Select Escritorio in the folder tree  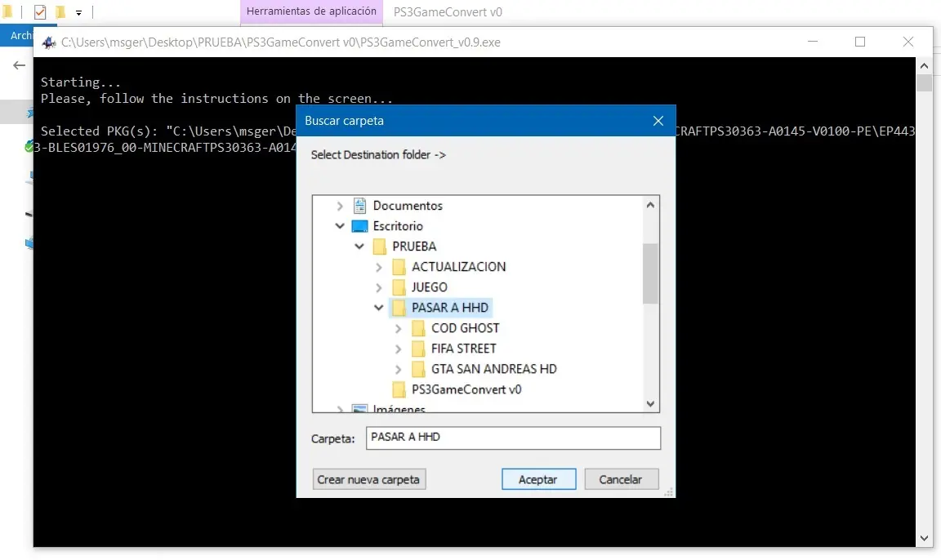point(398,226)
